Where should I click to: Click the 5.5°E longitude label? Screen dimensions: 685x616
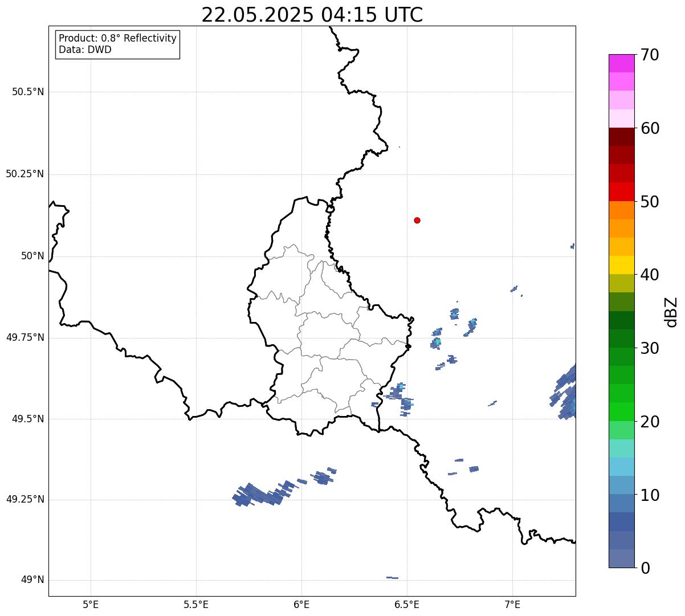coord(196,604)
